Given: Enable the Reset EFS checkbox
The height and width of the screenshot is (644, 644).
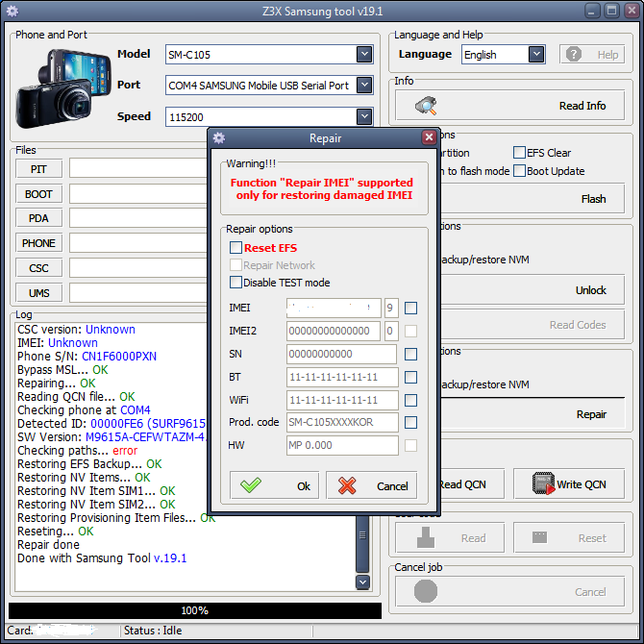Looking at the screenshot, I should point(235,248).
